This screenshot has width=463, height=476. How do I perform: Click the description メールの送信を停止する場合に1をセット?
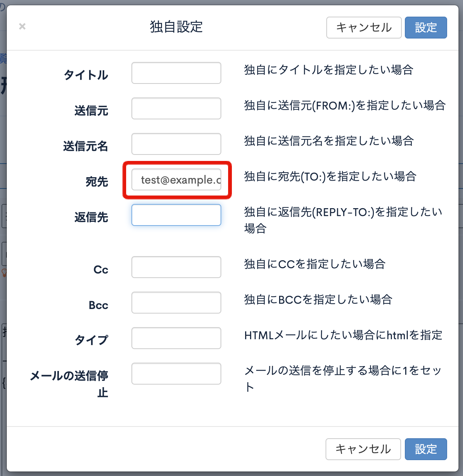click(343, 379)
